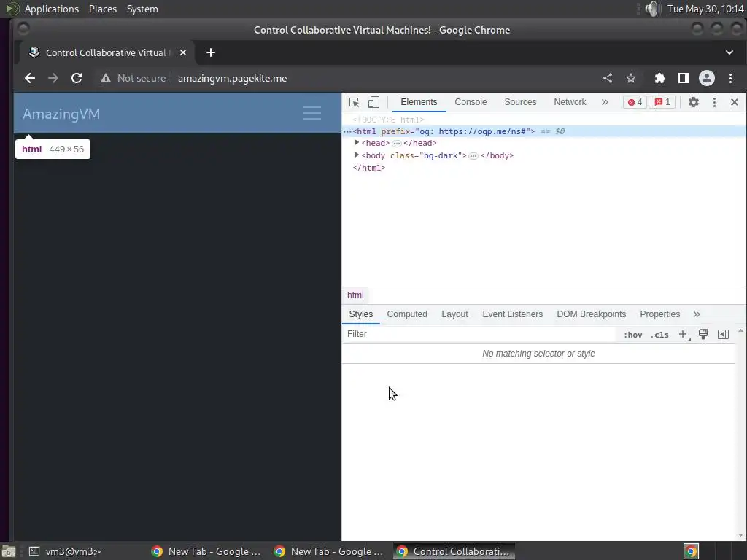The height and width of the screenshot is (560, 747).
Task: Expand the head element node
Action: 356,142
